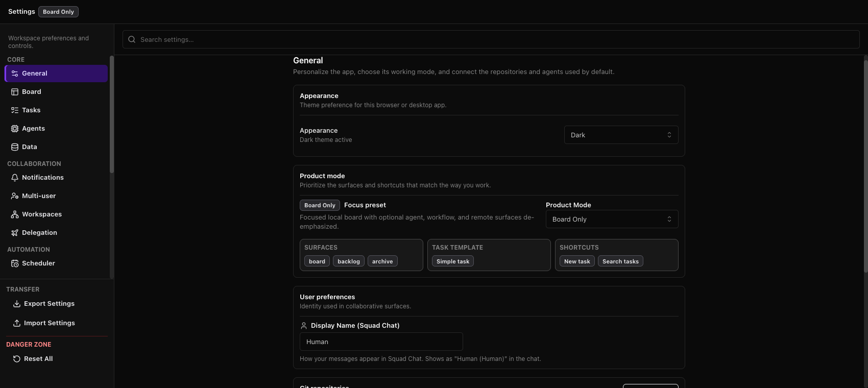Click the Board layout icon in sidebar

[15, 92]
